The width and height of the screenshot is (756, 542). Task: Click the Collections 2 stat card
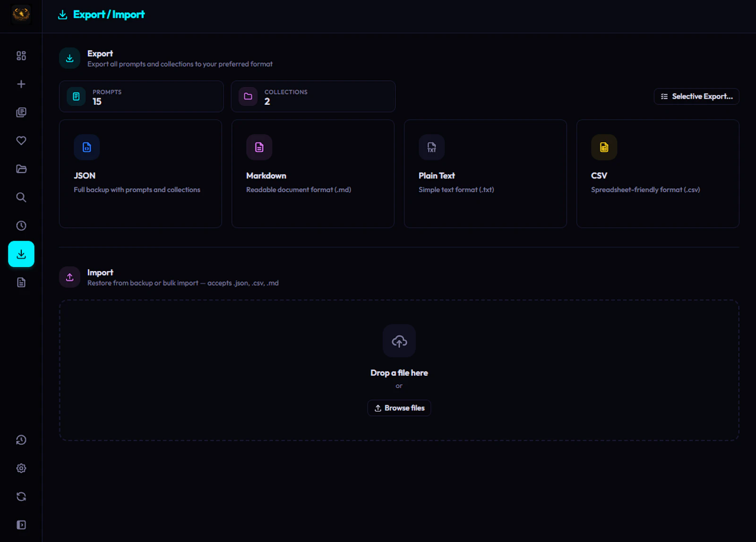313,96
